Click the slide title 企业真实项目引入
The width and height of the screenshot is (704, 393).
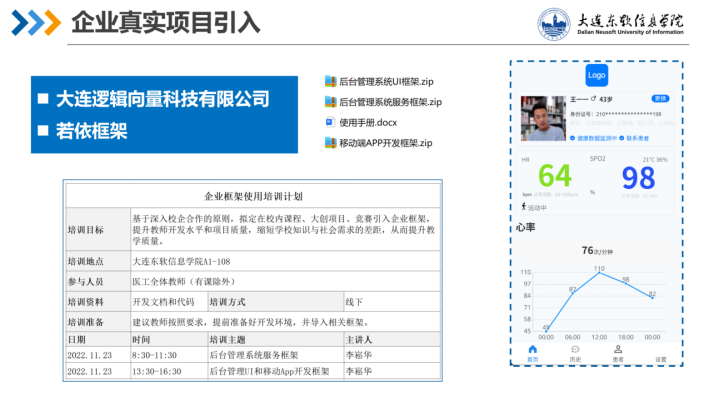coord(166,22)
